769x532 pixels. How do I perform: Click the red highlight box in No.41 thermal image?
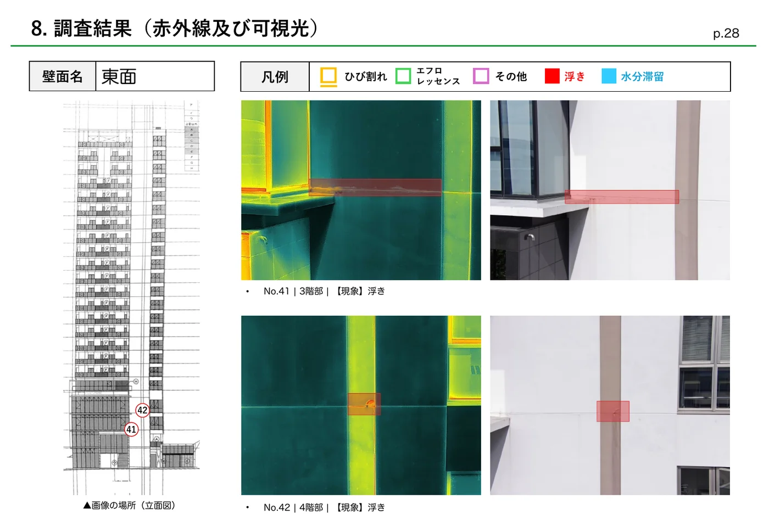tap(375, 187)
